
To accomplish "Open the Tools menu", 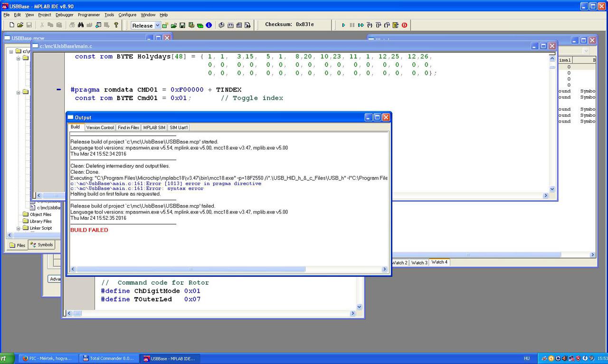I will coord(109,15).
